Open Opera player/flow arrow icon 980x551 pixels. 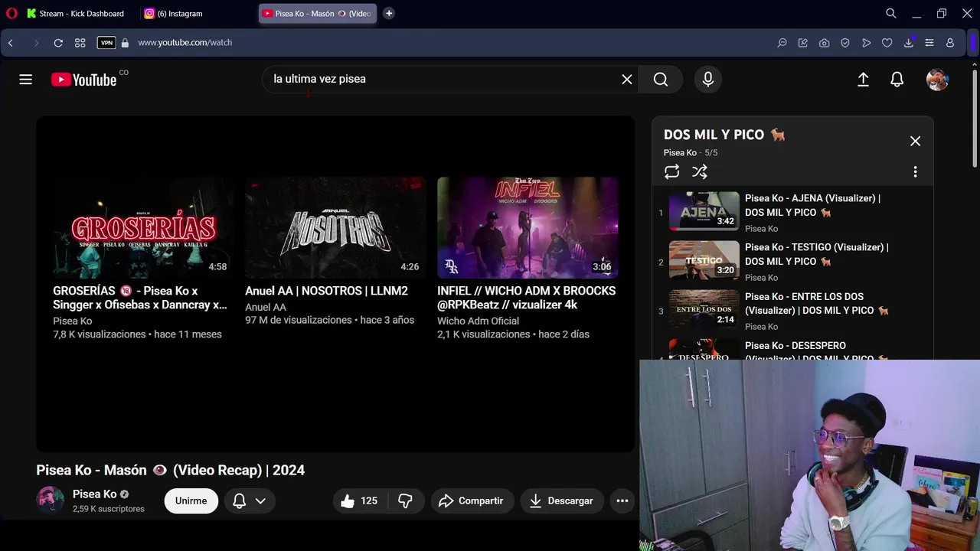(x=866, y=43)
